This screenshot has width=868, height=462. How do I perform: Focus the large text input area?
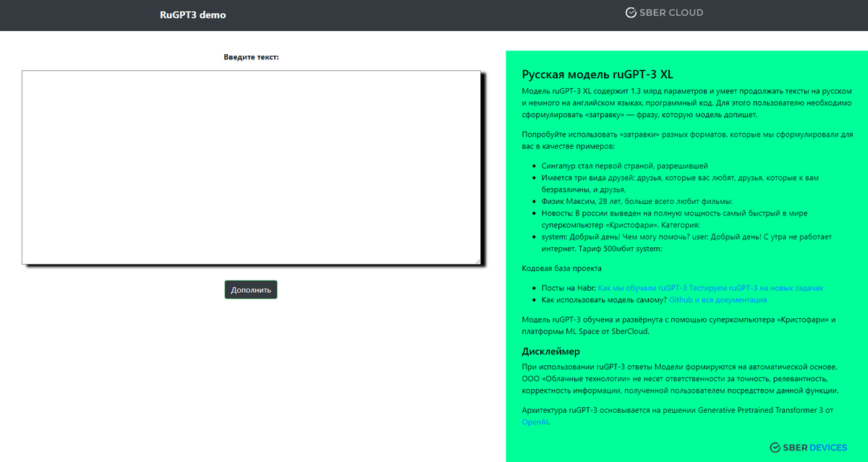tap(251, 167)
